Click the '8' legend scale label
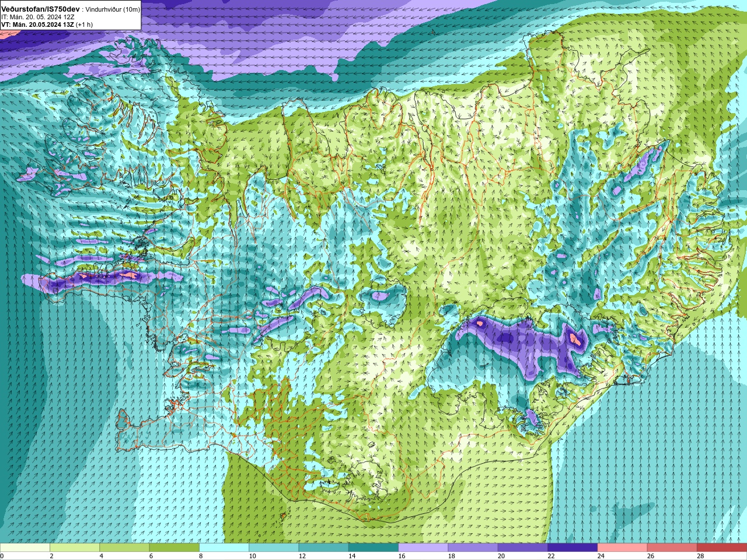The height and width of the screenshot is (560, 747). coord(201,556)
